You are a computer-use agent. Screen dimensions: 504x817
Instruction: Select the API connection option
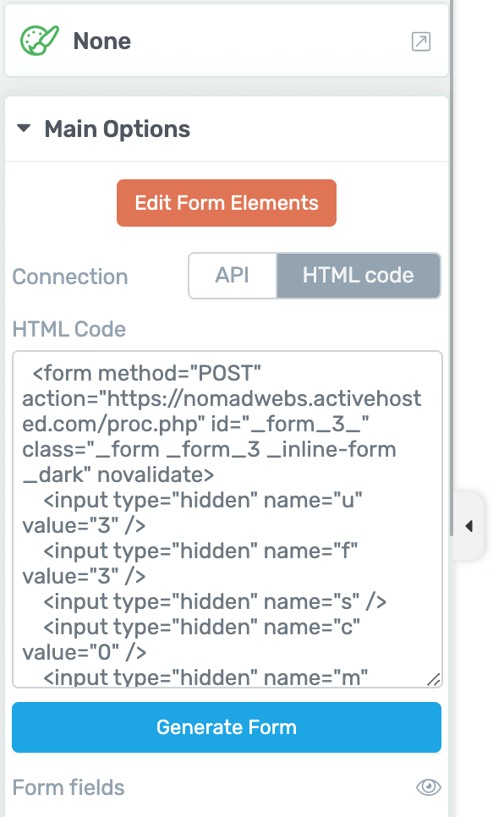point(233,275)
